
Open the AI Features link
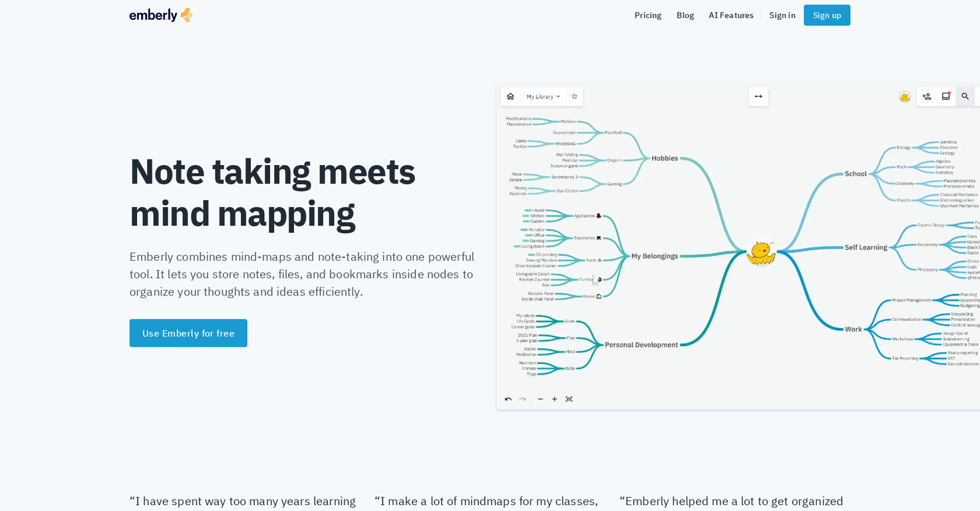pos(731,15)
